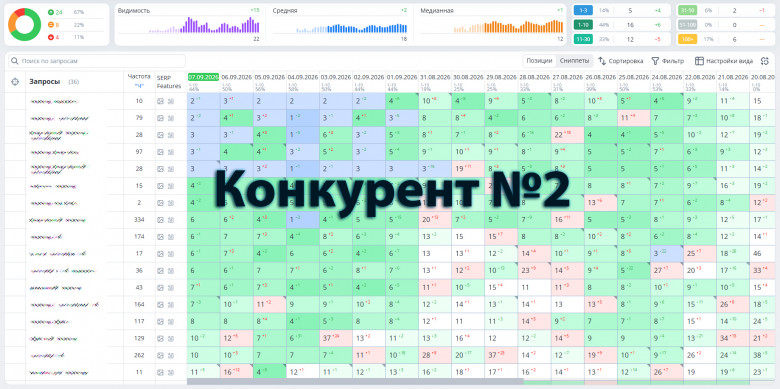This screenshot has width=780, height=389.
Task: Click the dark green 1-10 range badge
Action: coord(584,25)
